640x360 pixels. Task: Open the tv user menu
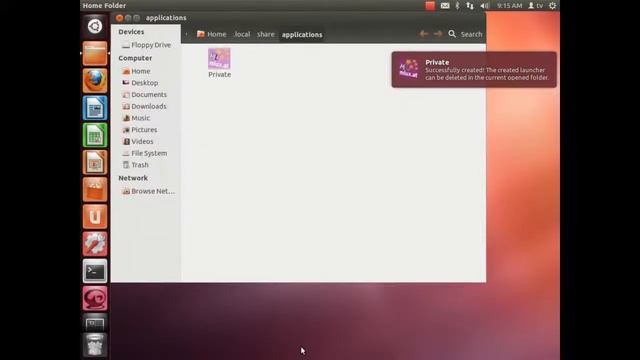click(x=536, y=6)
